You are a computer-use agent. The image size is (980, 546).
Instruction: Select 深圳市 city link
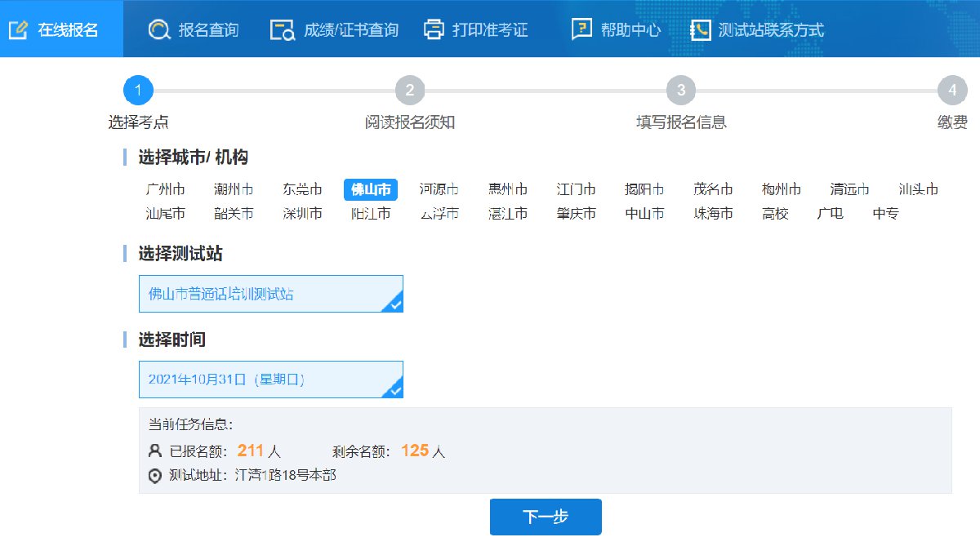click(303, 214)
